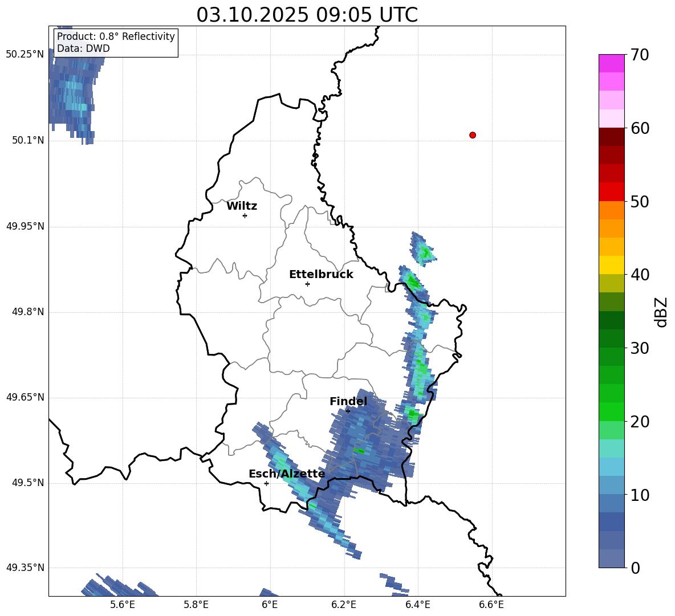Click the Product: 0.8° Reflectivity text

point(116,36)
